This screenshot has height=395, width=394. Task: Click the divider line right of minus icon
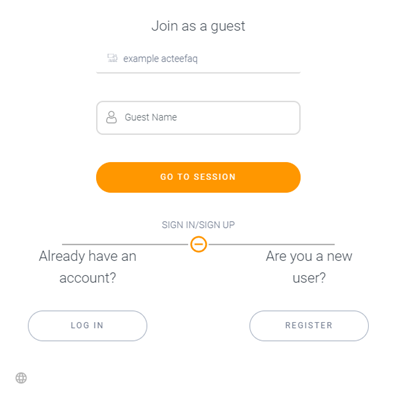pyautogui.click(x=271, y=244)
